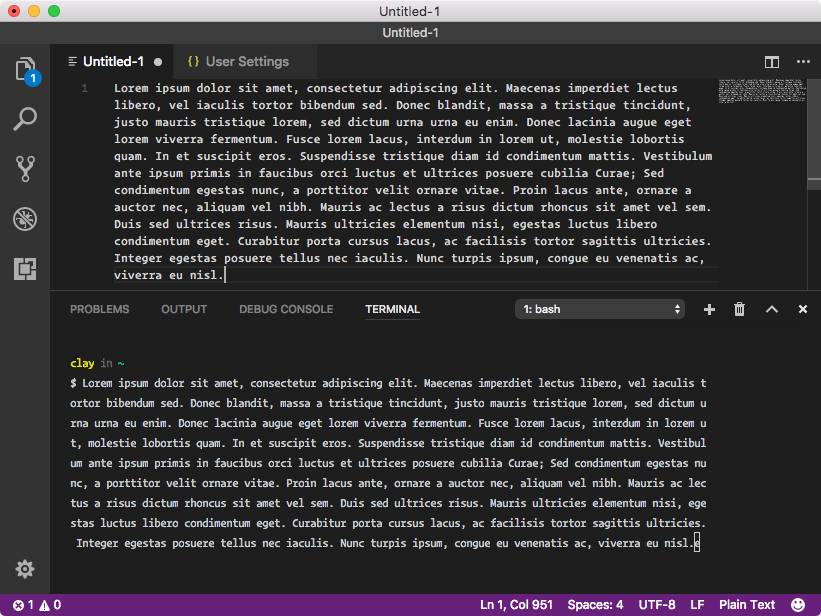
Task: Click the unsaved dot on Untitled-1 tab
Action: click(x=158, y=62)
